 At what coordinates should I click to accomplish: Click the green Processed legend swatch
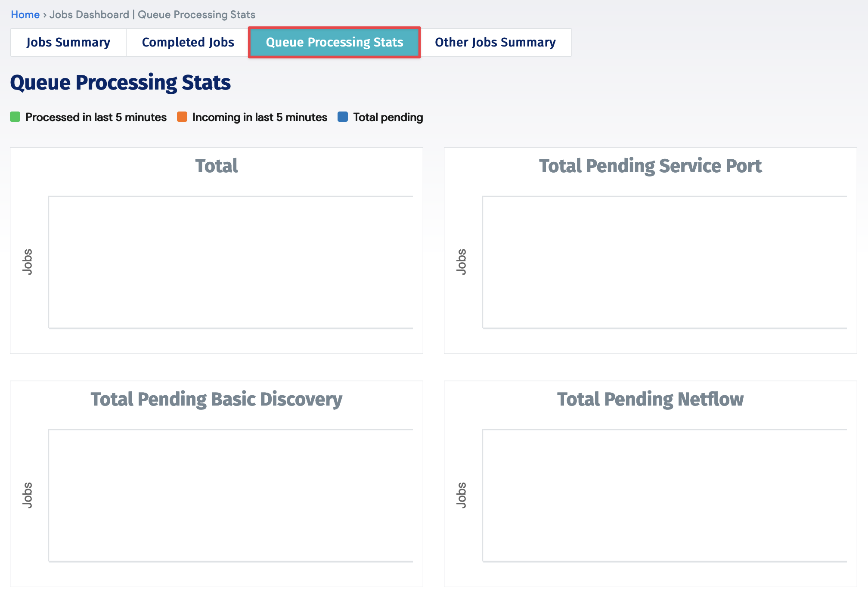pyautogui.click(x=15, y=117)
